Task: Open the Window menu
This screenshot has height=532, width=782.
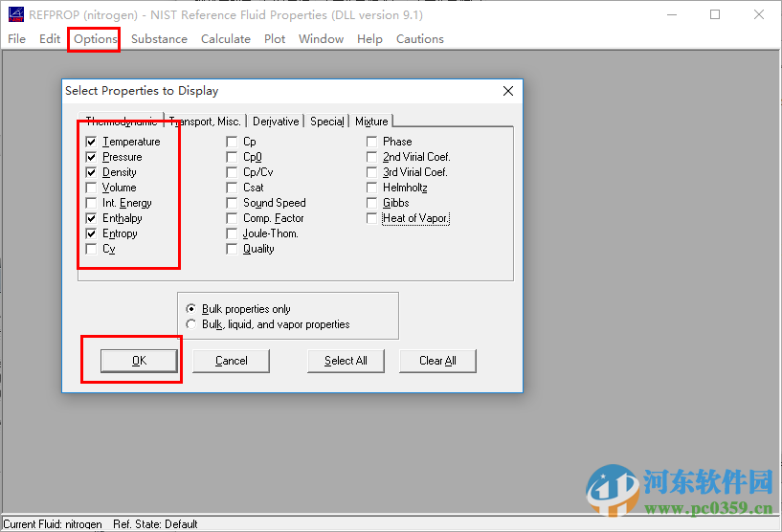Action: click(x=321, y=39)
